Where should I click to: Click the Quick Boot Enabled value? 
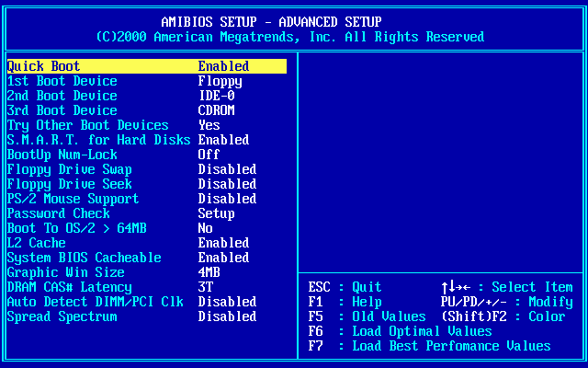223,66
